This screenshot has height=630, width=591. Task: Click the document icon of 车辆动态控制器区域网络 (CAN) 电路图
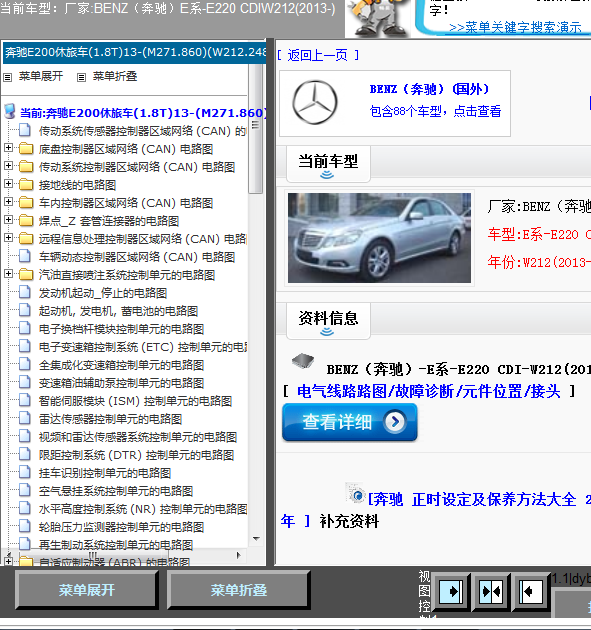25,256
